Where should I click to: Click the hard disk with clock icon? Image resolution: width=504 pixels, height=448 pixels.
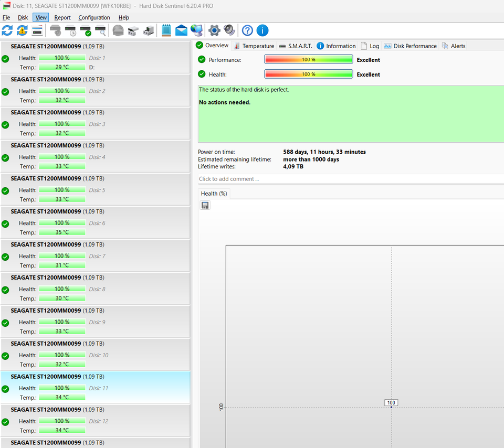tap(70, 30)
